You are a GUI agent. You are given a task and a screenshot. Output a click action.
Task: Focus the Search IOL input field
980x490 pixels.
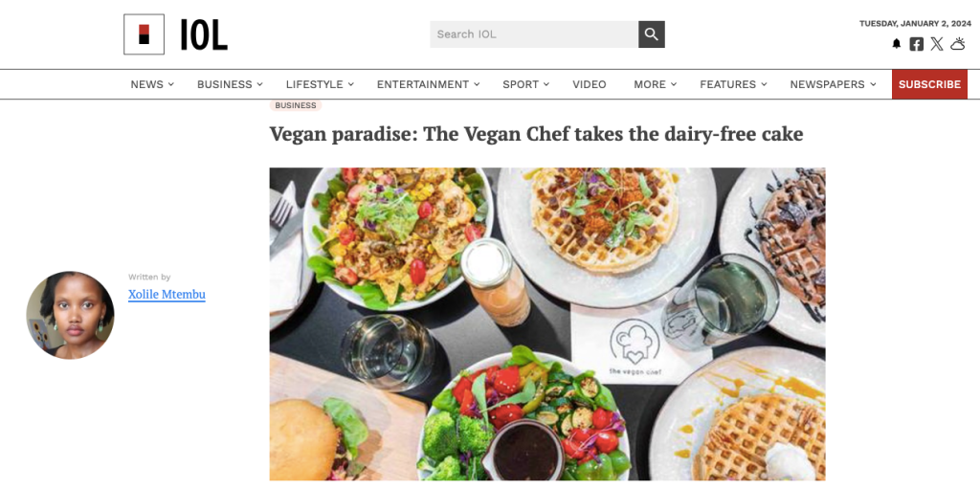click(x=534, y=34)
